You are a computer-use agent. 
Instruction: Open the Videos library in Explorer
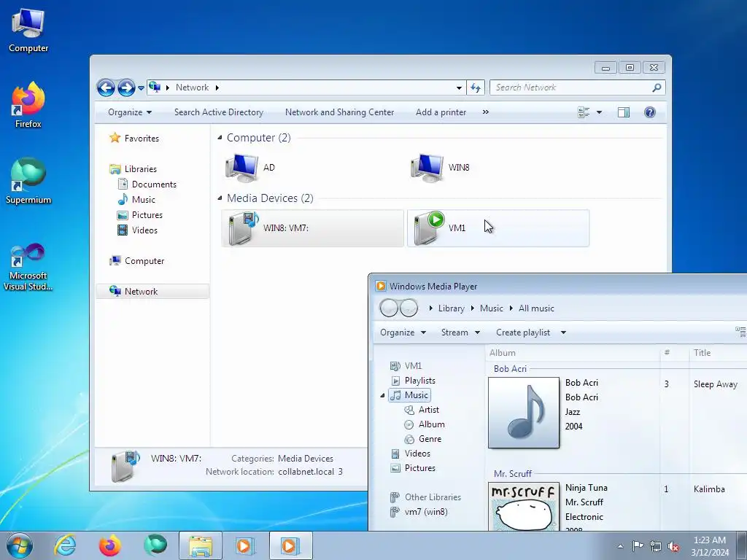coord(144,230)
